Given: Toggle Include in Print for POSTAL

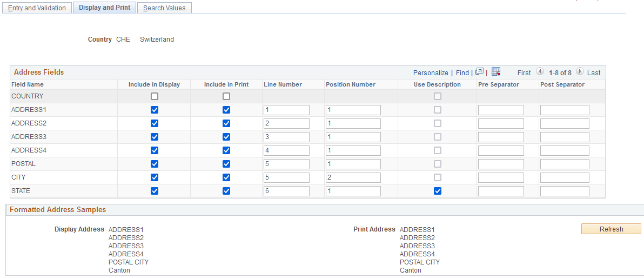Looking at the screenshot, I should pos(226,164).
